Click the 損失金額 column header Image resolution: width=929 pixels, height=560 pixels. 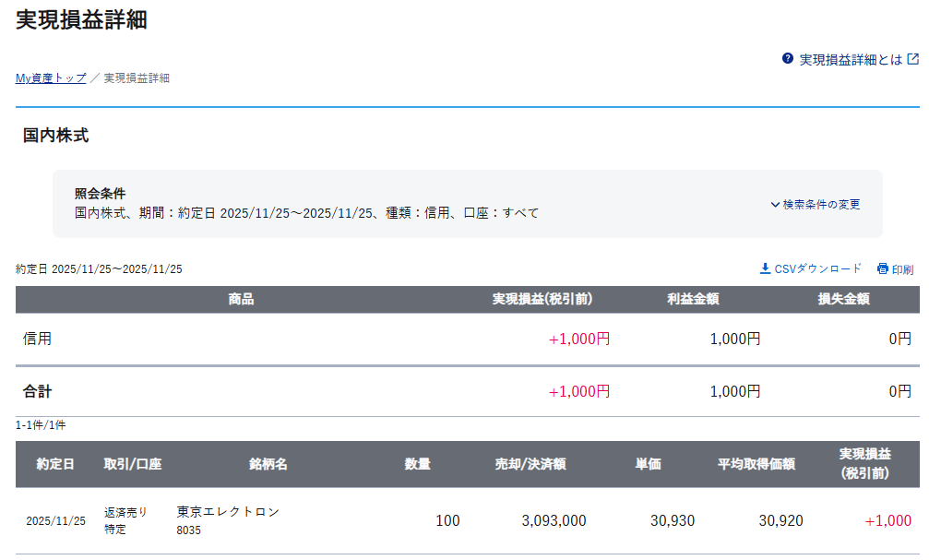pos(844,299)
